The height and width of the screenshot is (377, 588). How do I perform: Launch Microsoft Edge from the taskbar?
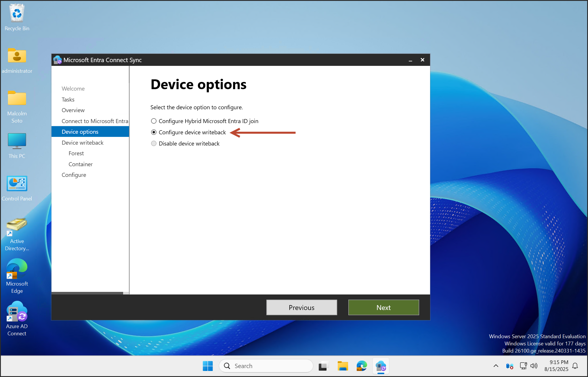pyautogui.click(x=362, y=366)
